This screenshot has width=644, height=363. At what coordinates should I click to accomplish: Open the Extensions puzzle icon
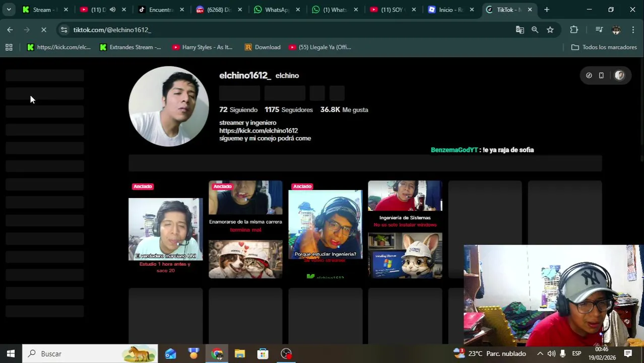(574, 30)
